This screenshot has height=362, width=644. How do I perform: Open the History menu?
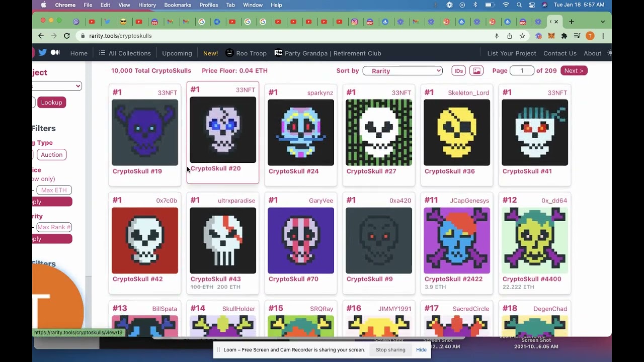click(x=147, y=5)
